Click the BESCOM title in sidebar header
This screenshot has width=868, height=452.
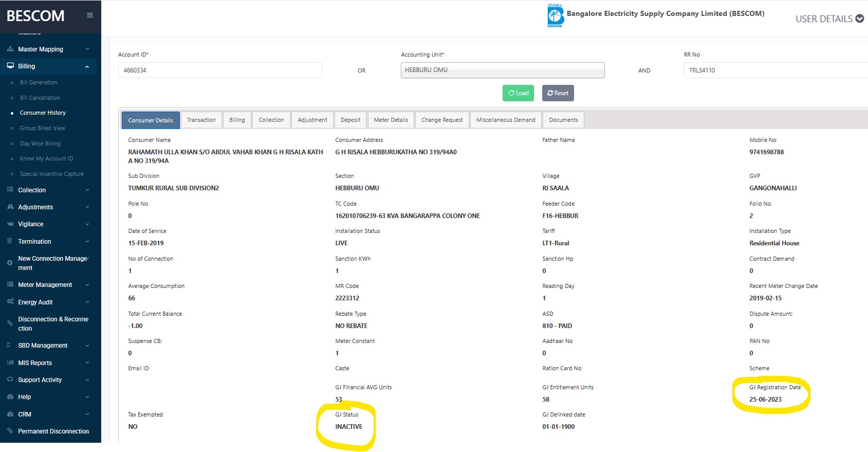point(35,16)
